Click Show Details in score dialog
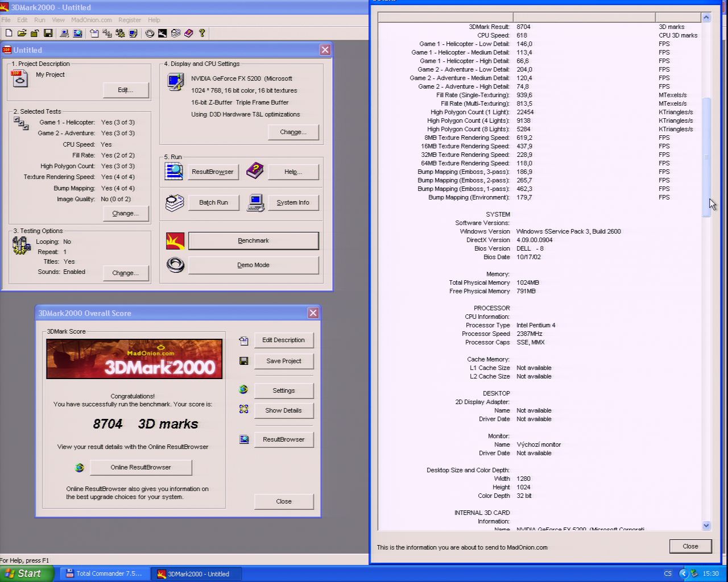The height and width of the screenshot is (582, 728). (284, 410)
